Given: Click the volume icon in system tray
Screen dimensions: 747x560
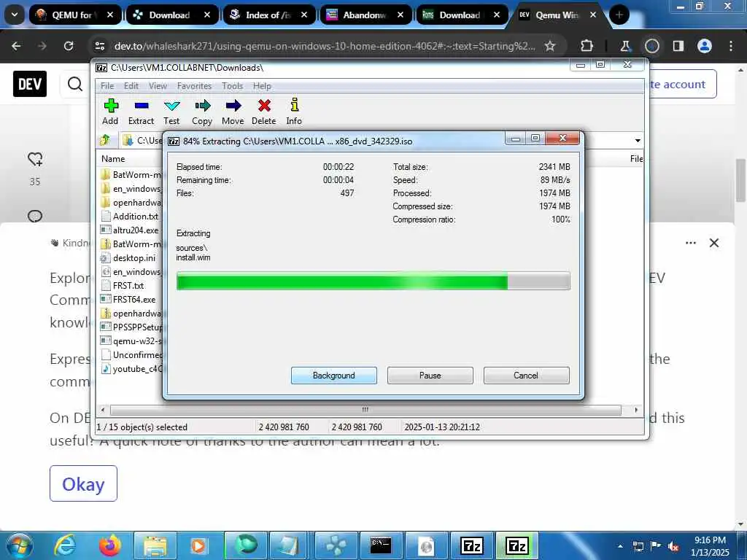Looking at the screenshot, I should 673,546.
